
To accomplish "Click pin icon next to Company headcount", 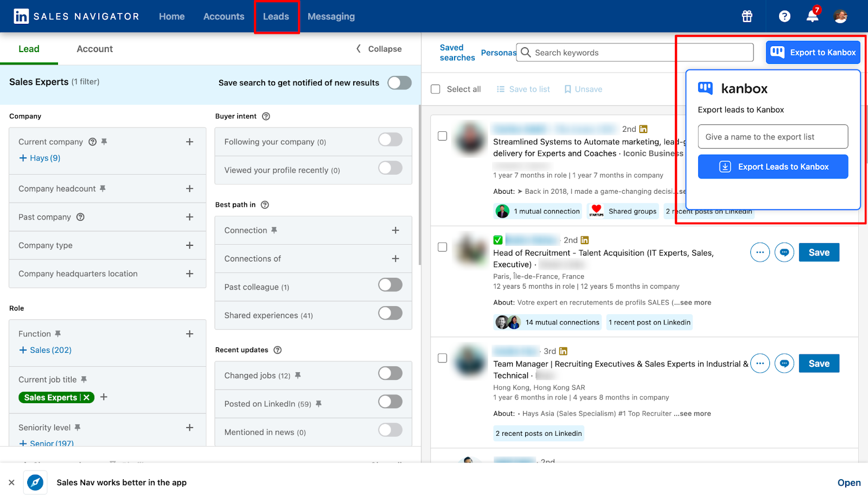I will [103, 188].
